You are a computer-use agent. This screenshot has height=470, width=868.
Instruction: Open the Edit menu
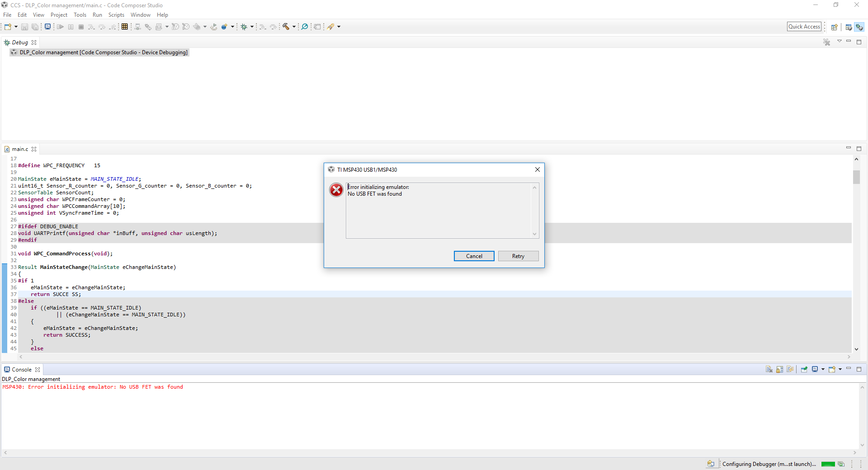(22, 15)
